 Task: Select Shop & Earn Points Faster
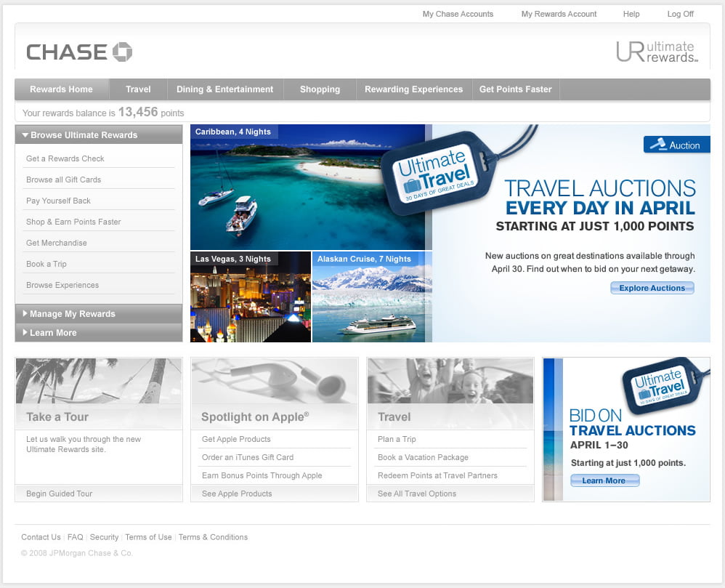[x=73, y=222]
